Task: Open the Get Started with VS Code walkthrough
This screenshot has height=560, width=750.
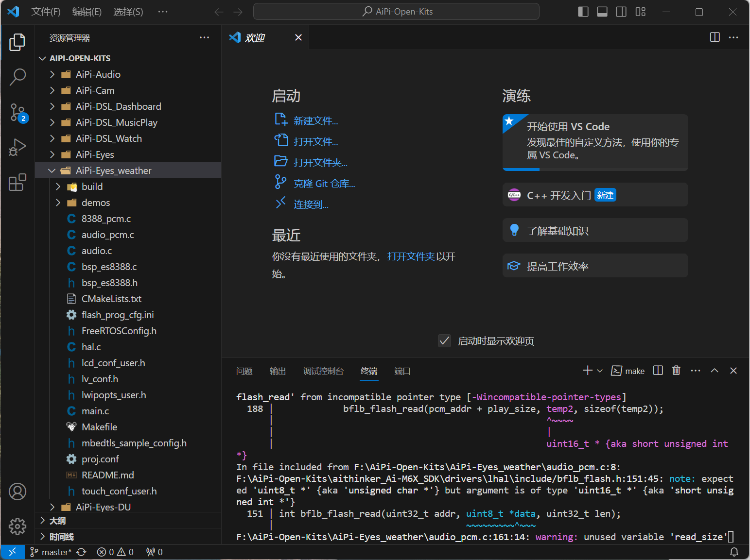Action: click(x=595, y=142)
